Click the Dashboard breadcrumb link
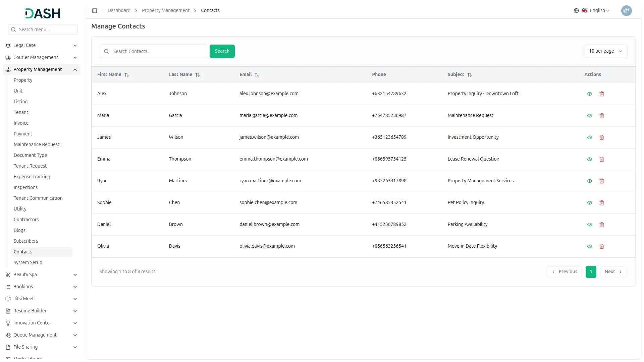644x362 pixels. tap(119, 11)
